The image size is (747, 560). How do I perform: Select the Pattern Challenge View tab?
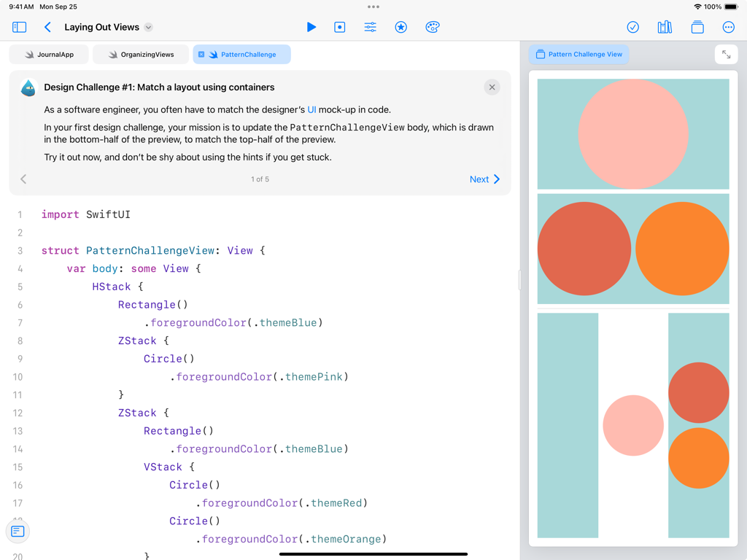pos(578,53)
